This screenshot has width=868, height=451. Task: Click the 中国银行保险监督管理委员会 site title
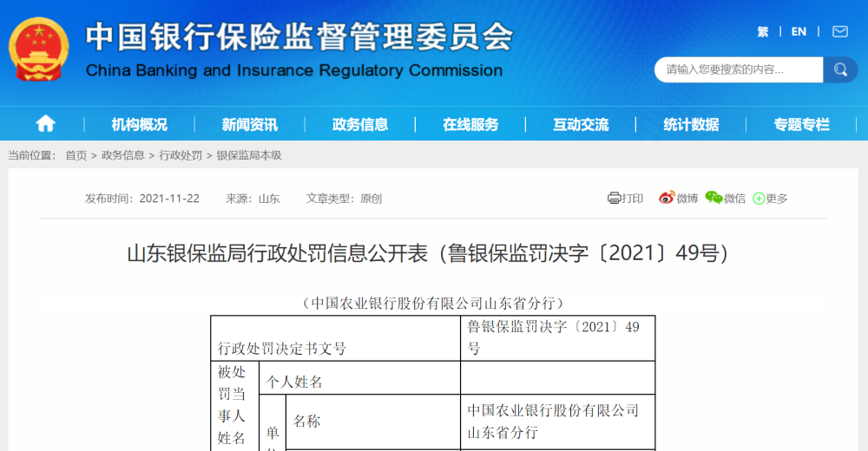pos(299,36)
